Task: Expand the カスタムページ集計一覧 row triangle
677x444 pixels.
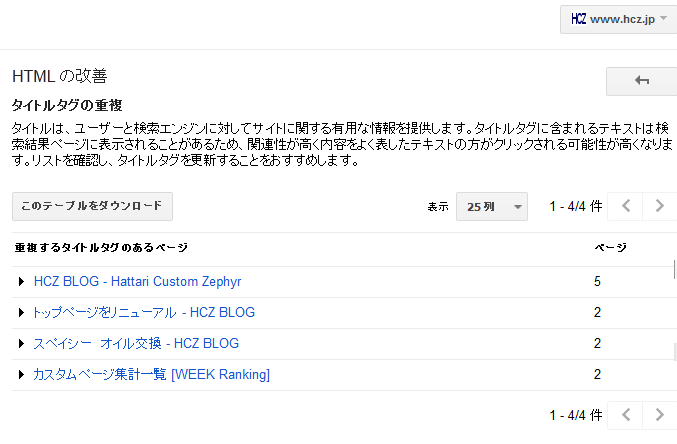Action: (x=21, y=374)
